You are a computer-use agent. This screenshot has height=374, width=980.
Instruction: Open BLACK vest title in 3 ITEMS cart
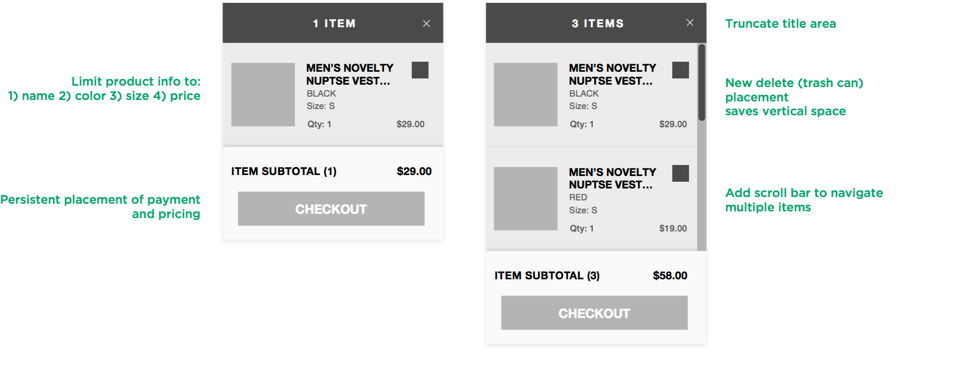click(x=612, y=75)
